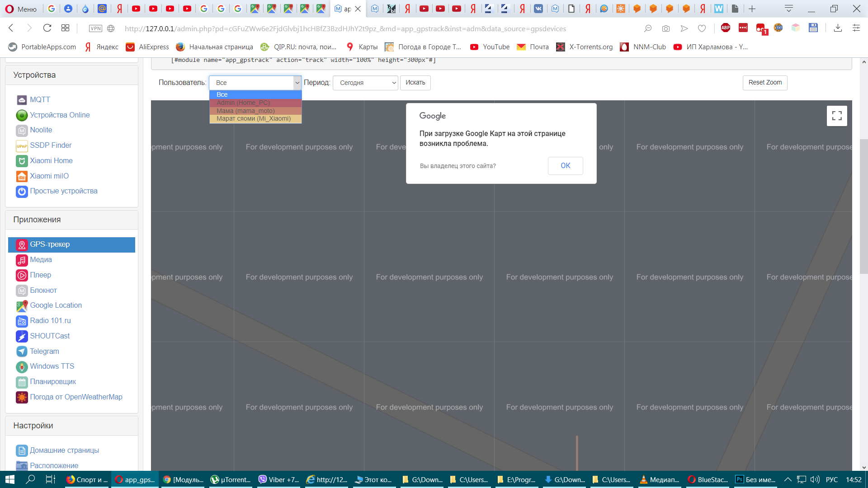Viewport: 868px width, 488px height.
Task: Click the Google Location map icon
Action: 22,306
